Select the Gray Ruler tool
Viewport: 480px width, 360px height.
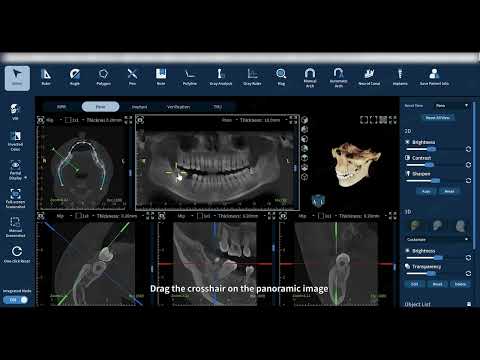(x=252, y=77)
